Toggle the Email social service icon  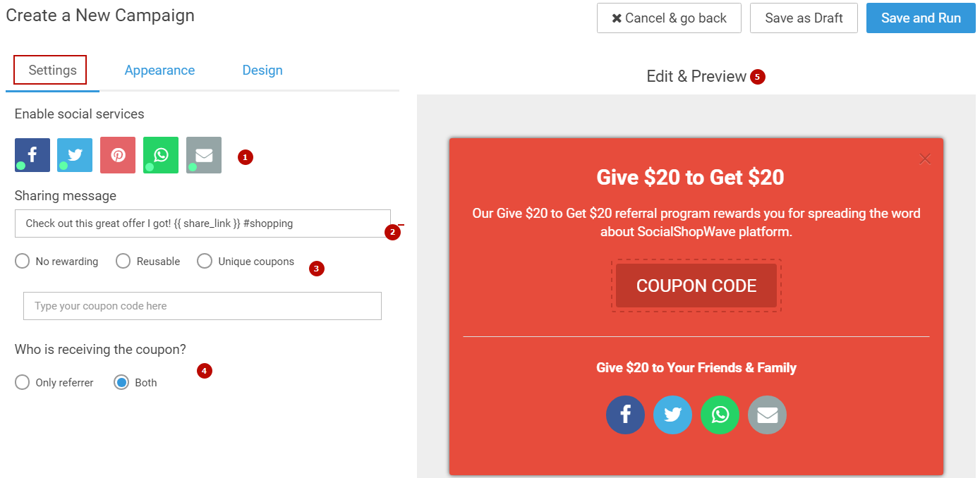click(x=204, y=155)
